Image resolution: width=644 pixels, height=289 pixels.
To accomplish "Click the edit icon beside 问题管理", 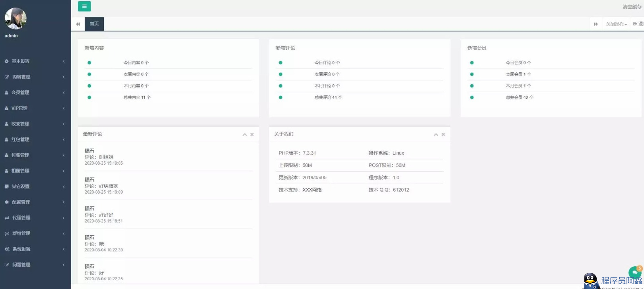I will tap(7, 265).
